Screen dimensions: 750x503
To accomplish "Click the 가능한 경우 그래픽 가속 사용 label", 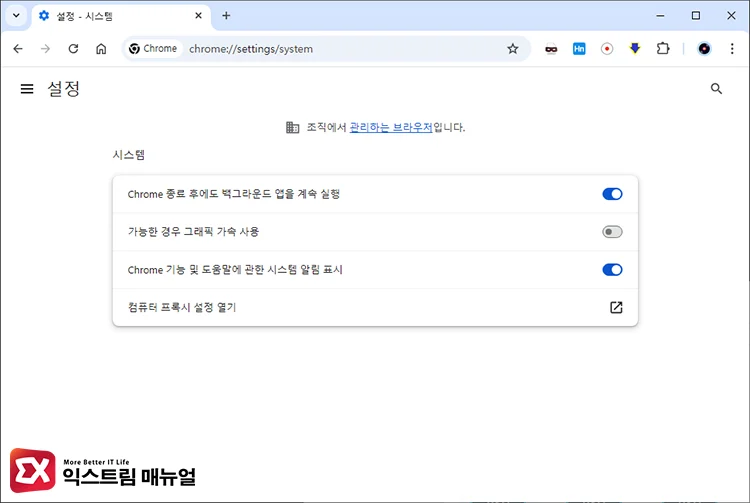I will 193,232.
